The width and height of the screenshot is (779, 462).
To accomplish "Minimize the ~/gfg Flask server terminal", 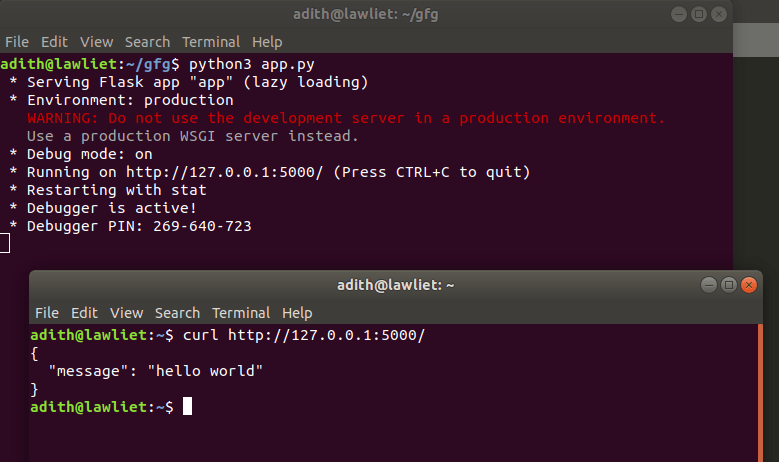I will pyautogui.click(x=678, y=14).
